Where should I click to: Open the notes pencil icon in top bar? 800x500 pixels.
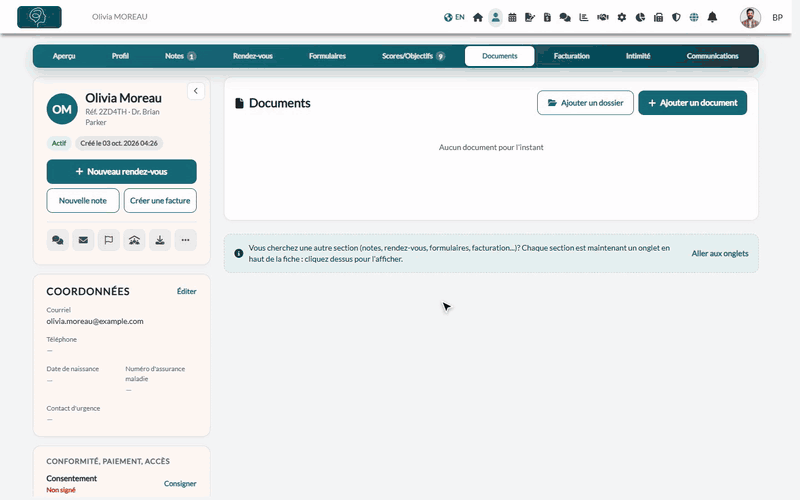coord(530,17)
